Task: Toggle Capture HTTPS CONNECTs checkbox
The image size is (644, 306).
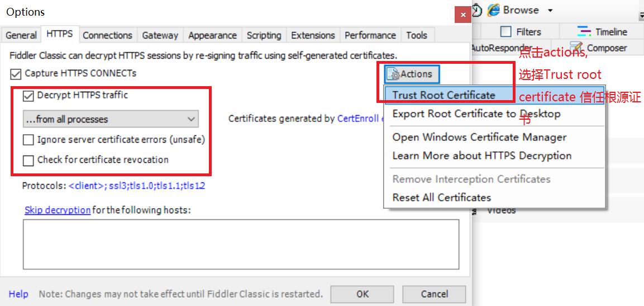Action: pyautogui.click(x=16, y=74)
